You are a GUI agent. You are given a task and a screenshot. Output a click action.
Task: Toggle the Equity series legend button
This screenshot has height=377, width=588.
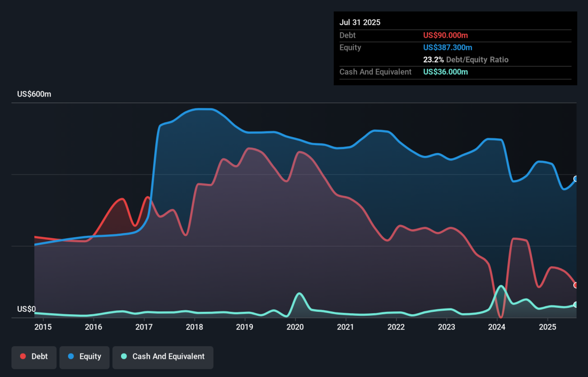(84, 356)
